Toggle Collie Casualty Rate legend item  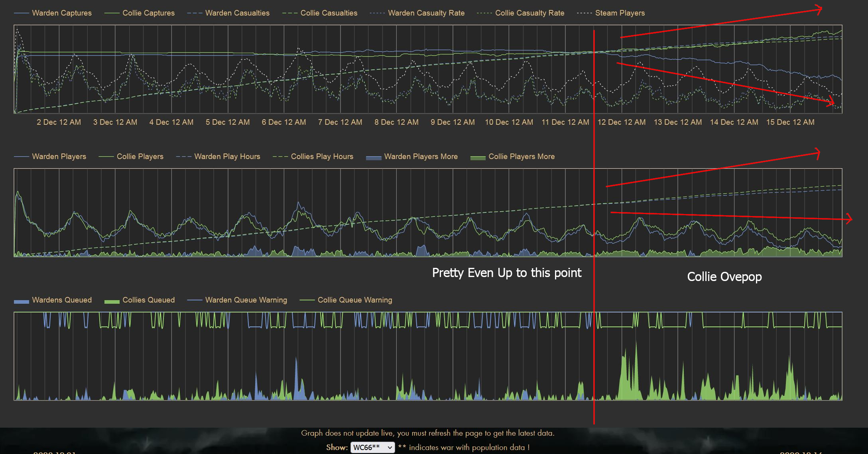point(529,13)
